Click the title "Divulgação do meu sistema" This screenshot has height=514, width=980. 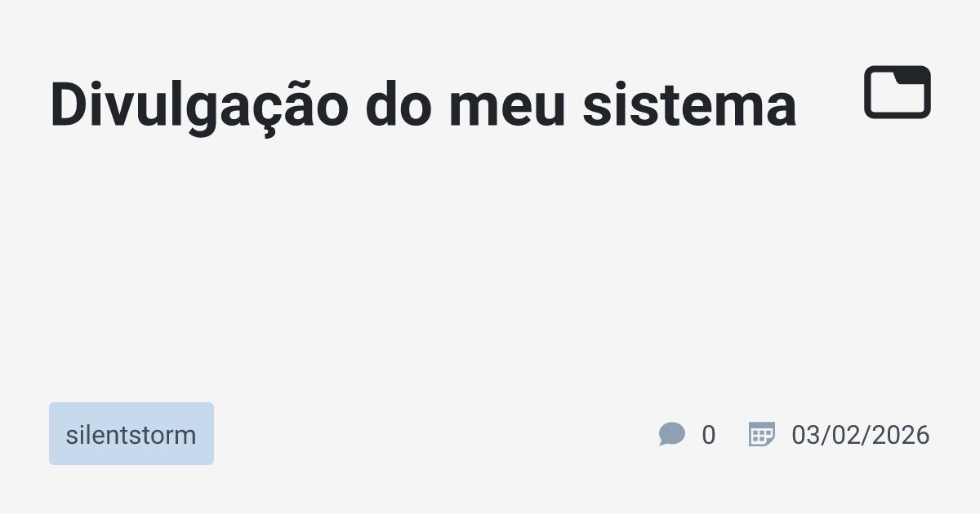click(x=422, y=106)
